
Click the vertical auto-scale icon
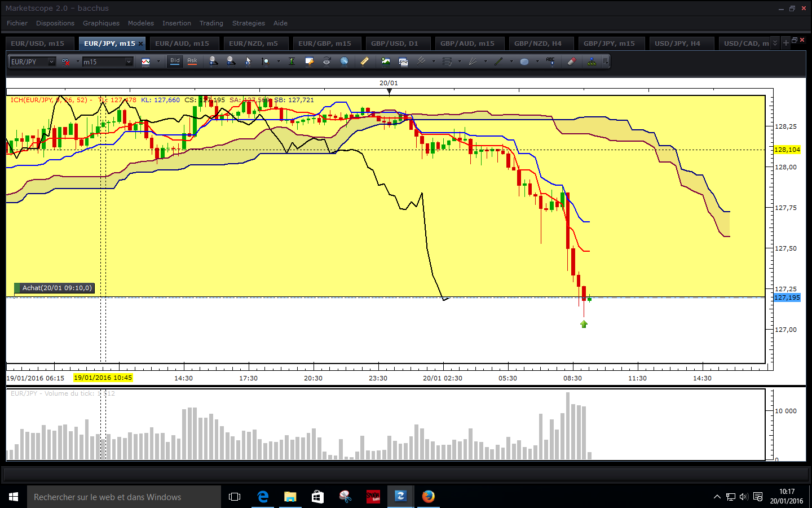pyautogui.click(x=292, y=62)
